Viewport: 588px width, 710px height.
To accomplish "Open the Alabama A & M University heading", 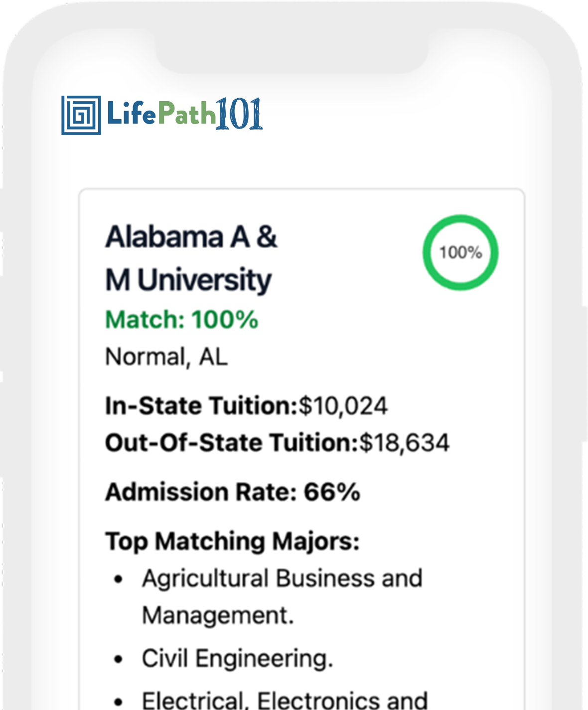I will 190,258.
